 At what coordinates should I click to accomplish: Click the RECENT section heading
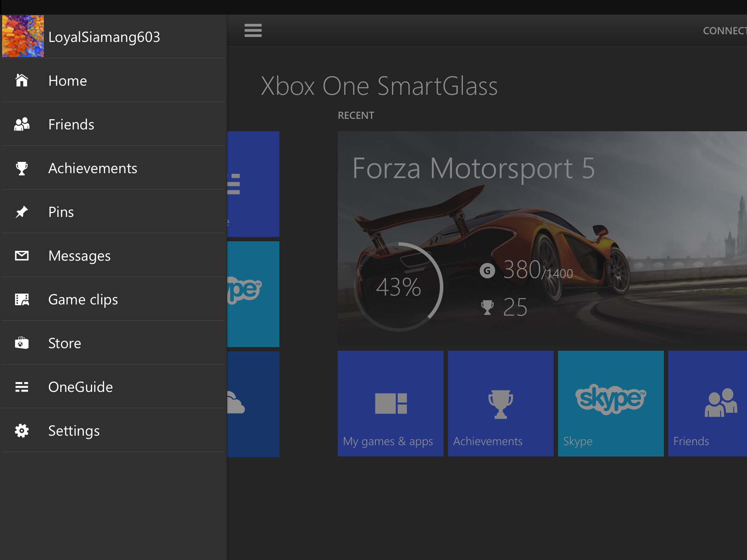click(356, 116)
